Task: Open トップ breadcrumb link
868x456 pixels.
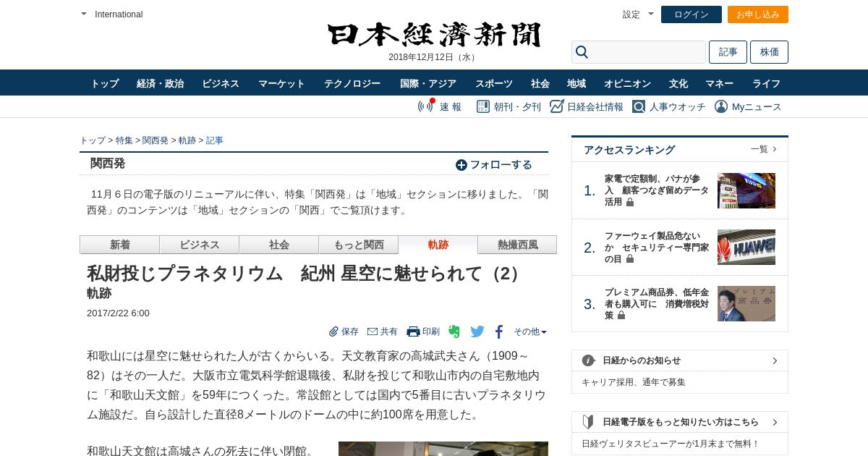Action: [93, 140]
